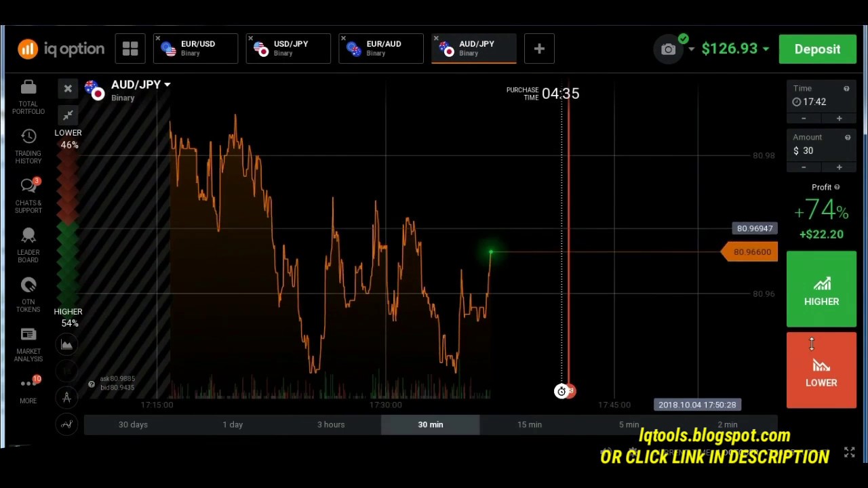This screenshot has width=868, height=488.
Task: Close the EUR/AUD tab
Action: tap(343, 39)
